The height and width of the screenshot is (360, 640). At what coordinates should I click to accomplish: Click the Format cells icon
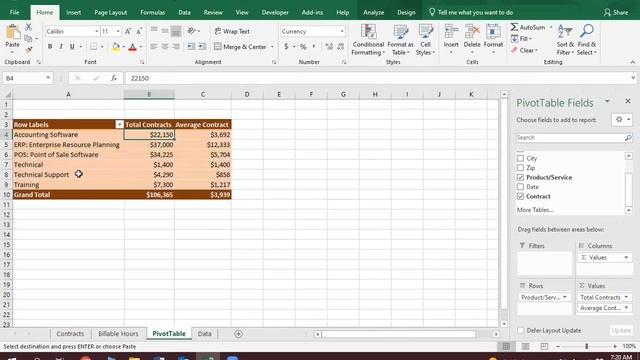(493, 32)
